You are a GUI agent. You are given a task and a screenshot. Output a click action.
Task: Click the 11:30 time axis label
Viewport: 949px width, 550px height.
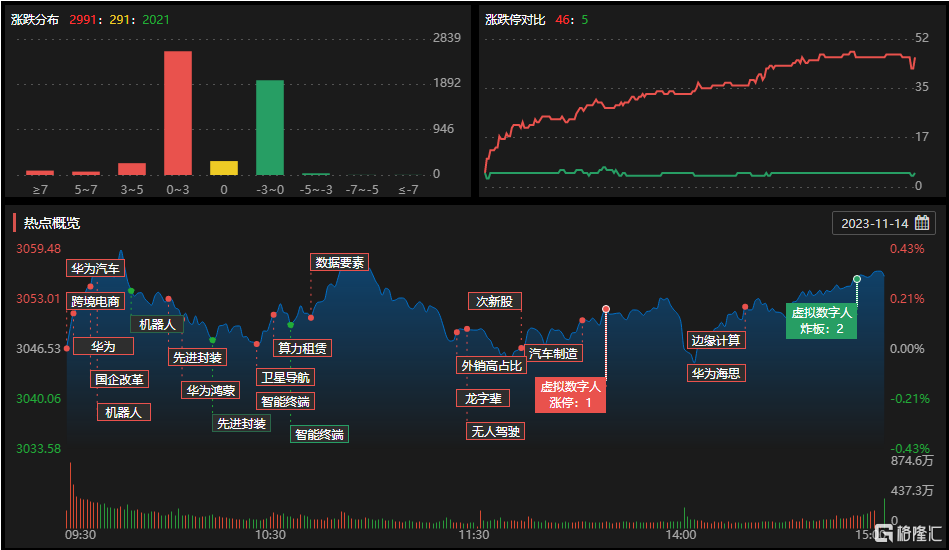(474, 534)
